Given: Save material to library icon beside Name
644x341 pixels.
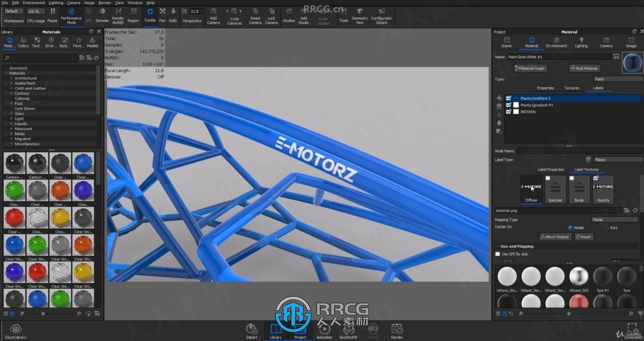Looking at the screenshot, I should click(x=616, y=57).
